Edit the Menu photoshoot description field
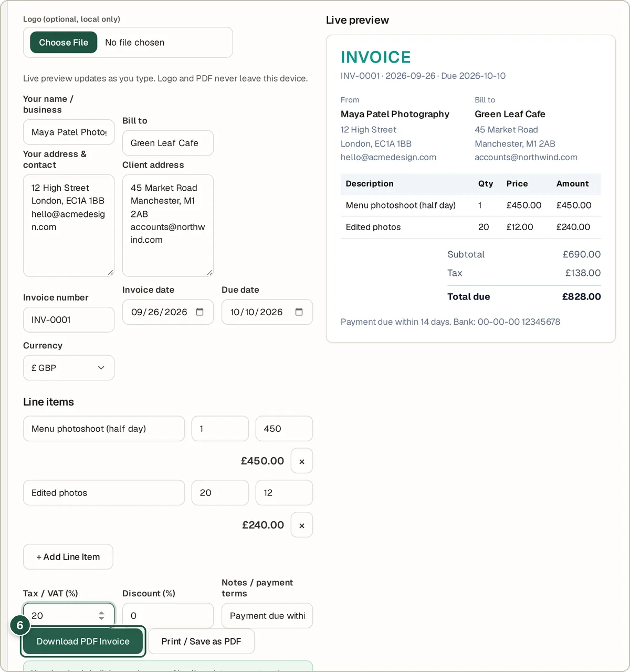 point(104,429)
